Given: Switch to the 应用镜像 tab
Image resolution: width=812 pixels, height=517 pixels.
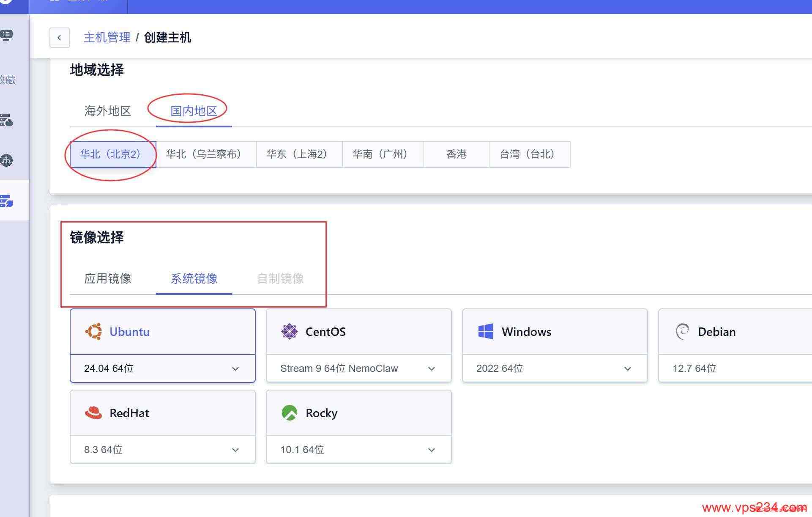Looking at the screenshot, I should pyautogui.click(x=107, y=278).
